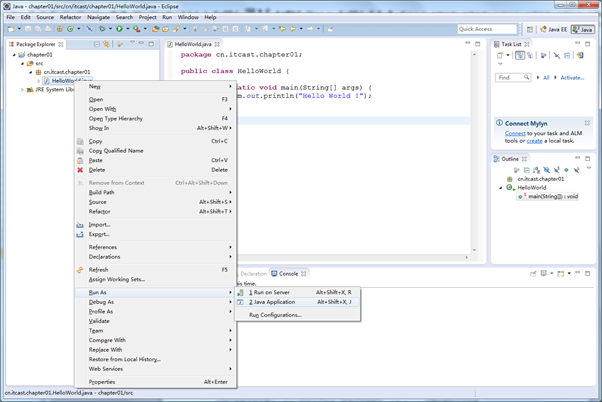Click the green Run toolbar button
602x402 pixels.
click(x=119, y=29)
